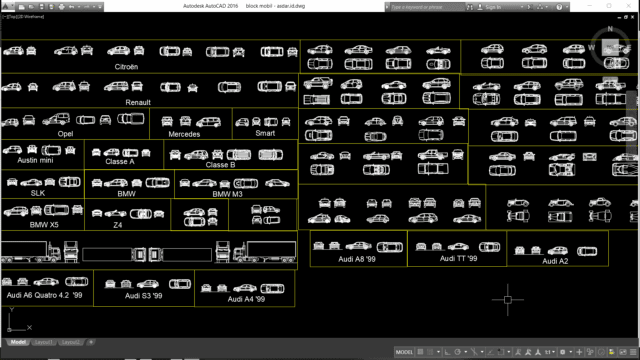
Task: Open Autodesk Exchange Apps icon
Action: click(529, 7)
